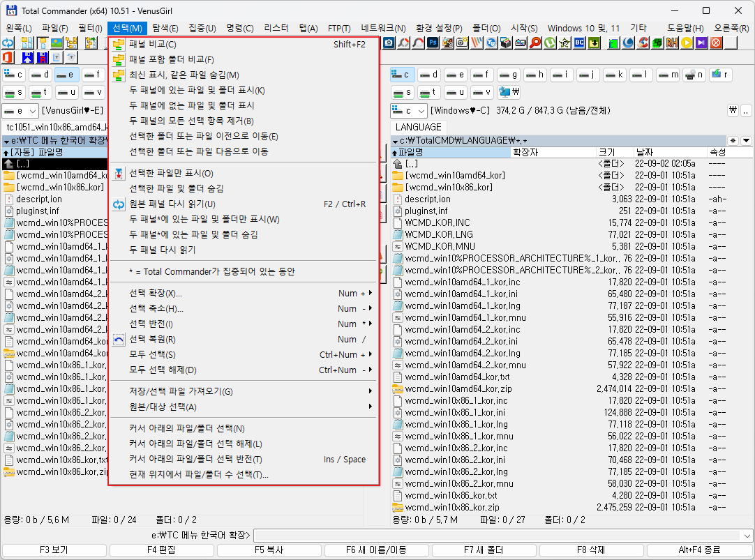Viewport: 755px width, 560px height.
Task: Select the LANGUAGE tab in right panel
Action: 419,127
